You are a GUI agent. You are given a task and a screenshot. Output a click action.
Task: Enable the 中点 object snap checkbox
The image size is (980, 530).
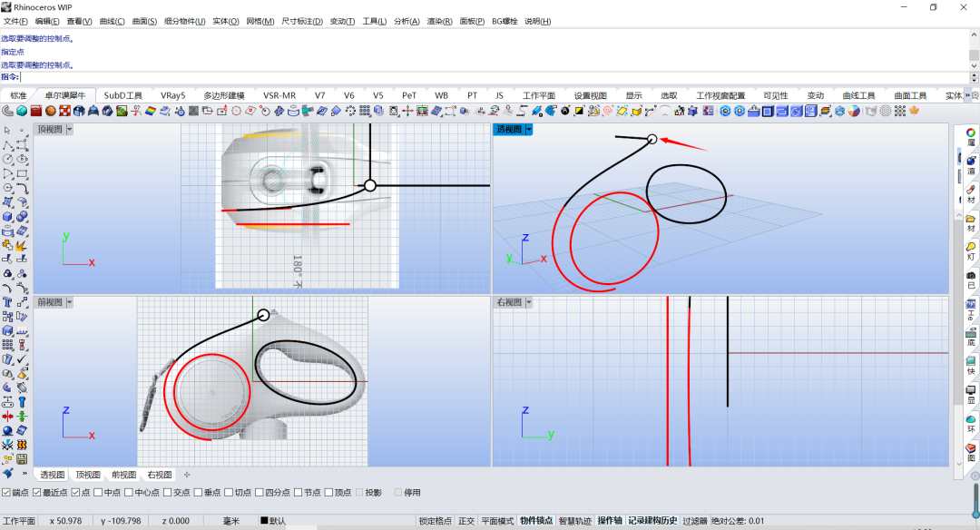point(98,493)
